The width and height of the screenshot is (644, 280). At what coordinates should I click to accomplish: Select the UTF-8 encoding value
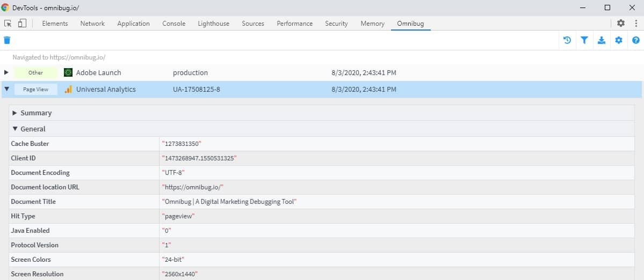tap(173, 173)
